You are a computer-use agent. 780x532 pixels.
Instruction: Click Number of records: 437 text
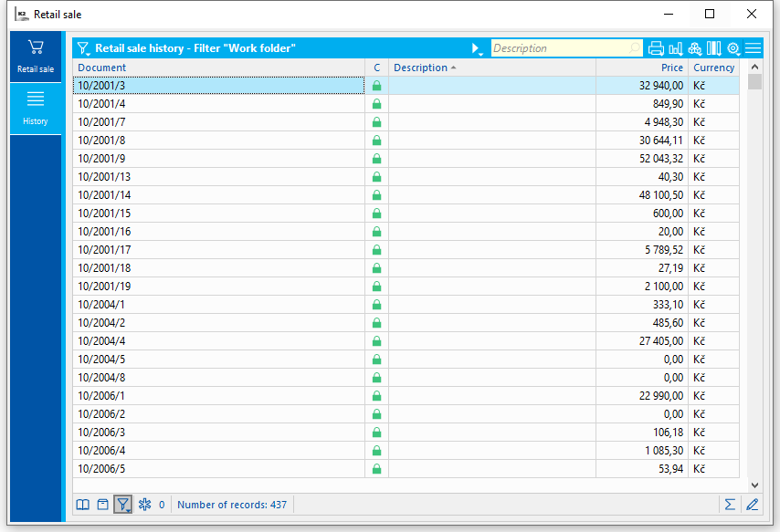click(x=232, y=505)
